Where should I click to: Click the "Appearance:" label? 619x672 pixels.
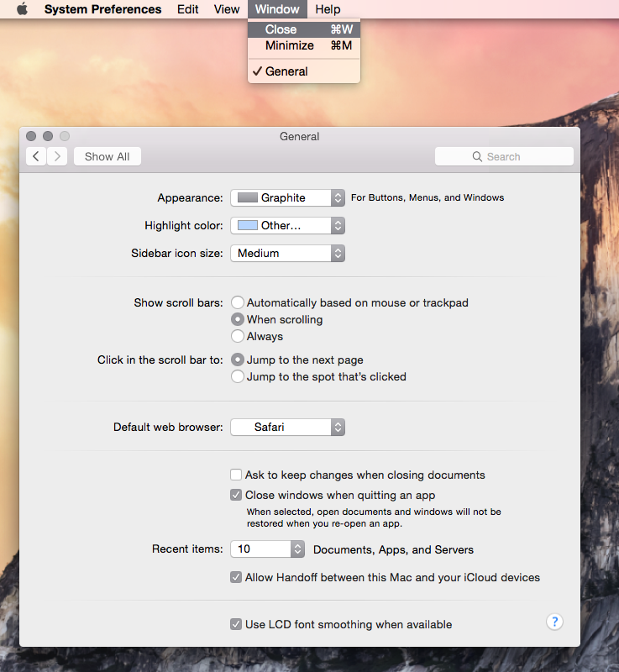tap(190, 197)
